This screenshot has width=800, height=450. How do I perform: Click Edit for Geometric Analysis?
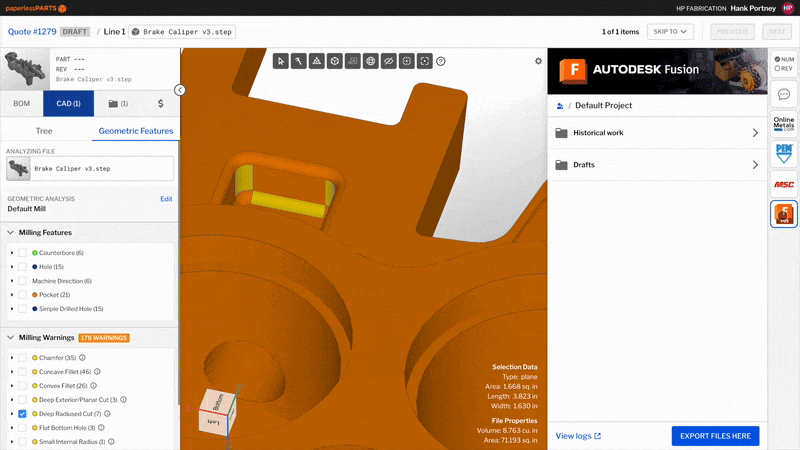coord(166,199)
